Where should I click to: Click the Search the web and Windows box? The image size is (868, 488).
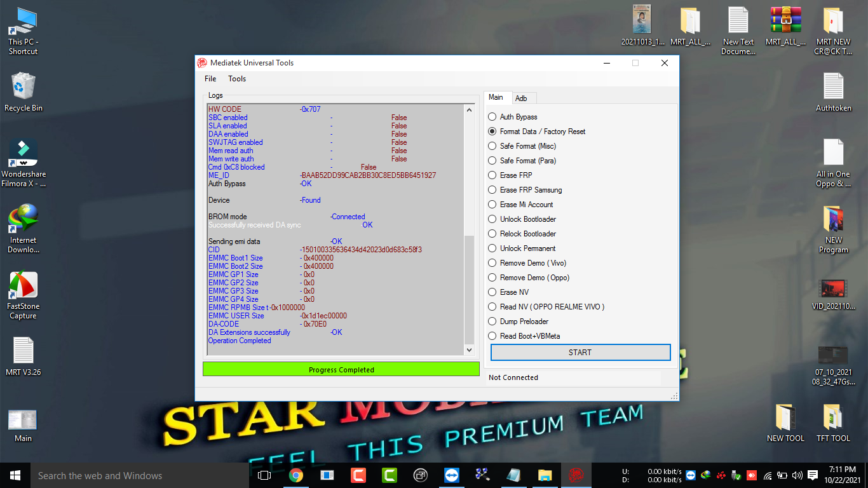coord(140,475)
